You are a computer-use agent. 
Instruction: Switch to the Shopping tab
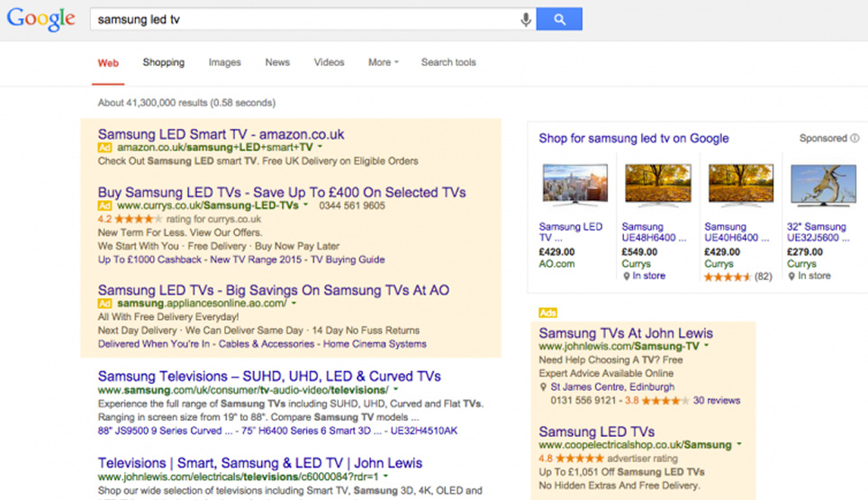(x=163, y=62)
